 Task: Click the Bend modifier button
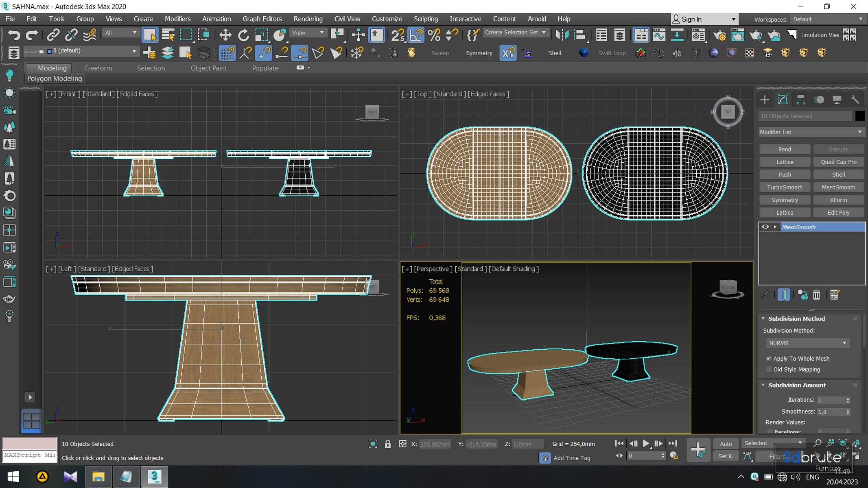(785, 149)
